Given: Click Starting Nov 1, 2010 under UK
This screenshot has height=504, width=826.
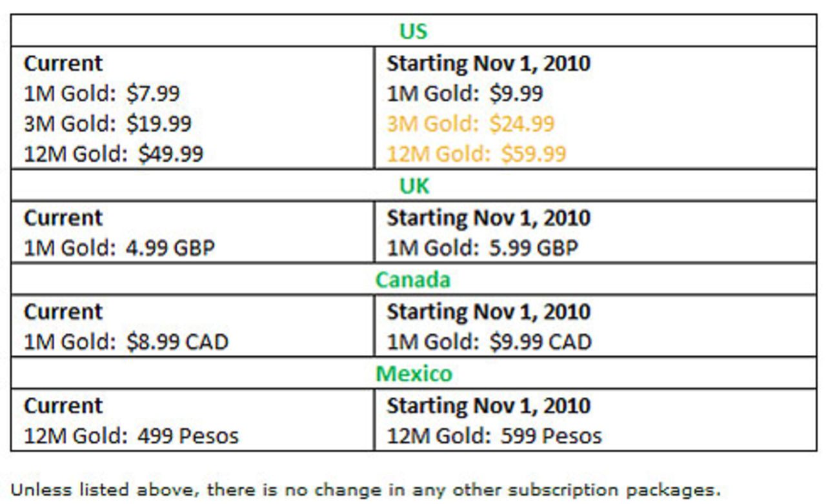Looking at the screenshot, I should (489, 217).
